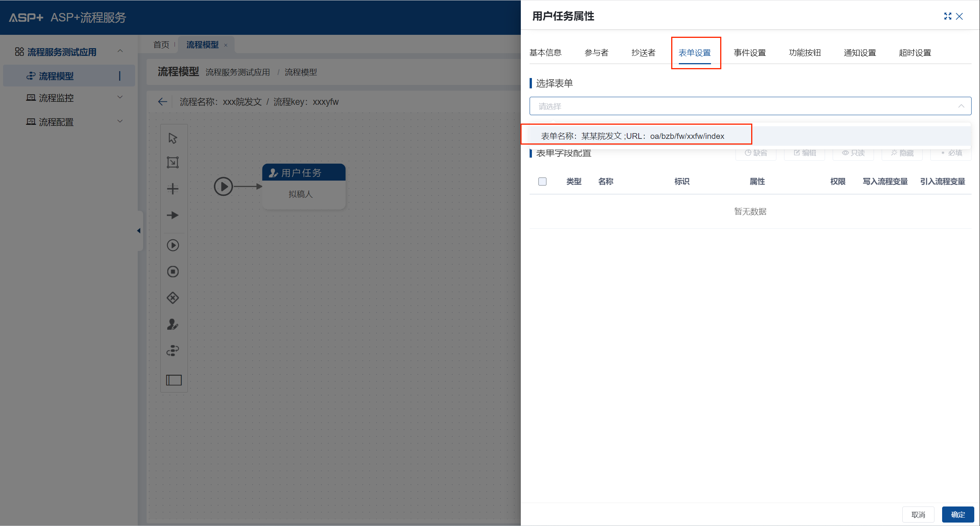
Task: Click the 确定 button
Action: point(958,515)
